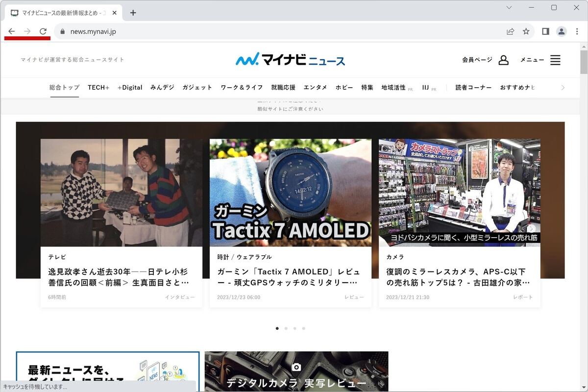Click the 2023/12/21 21:30 timestamp

click(408, 297)
